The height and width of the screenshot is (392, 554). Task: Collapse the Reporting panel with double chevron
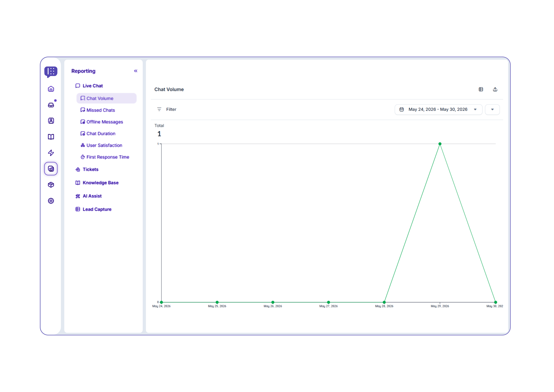pyautogui.click(x=136, y=71)
